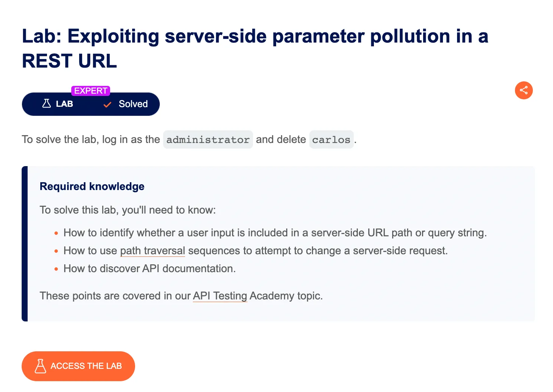The image size is (553, 392).
Task: Follow the API Testing link
Action: point(220,296)
